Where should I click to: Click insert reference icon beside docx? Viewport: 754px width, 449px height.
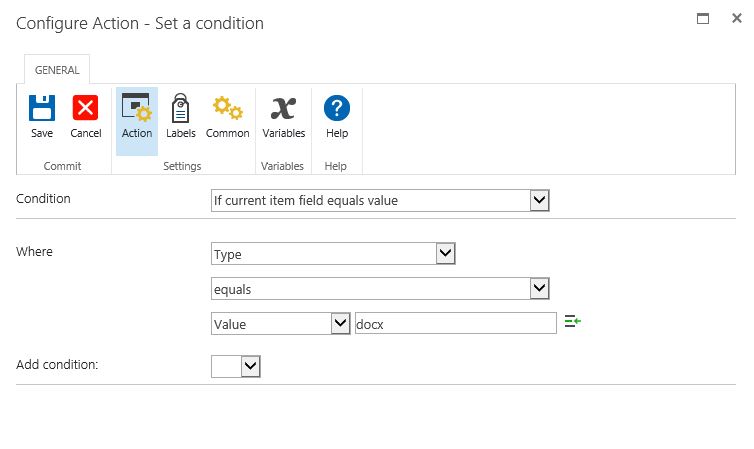572,322
